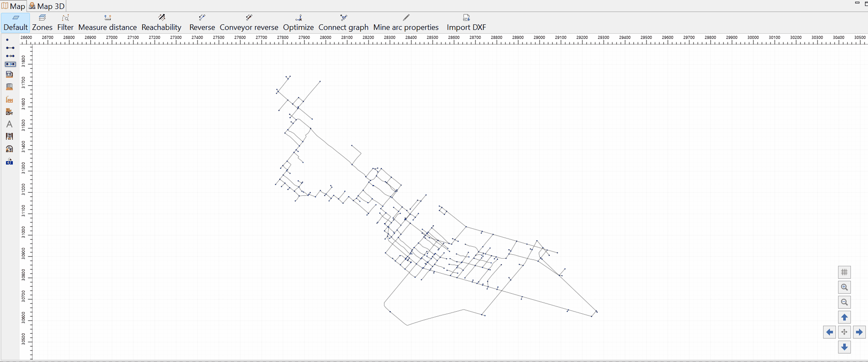Viewport: 868px width, 362px height.
Task: Zoom in on the map view
Action: tap(844, 287)
